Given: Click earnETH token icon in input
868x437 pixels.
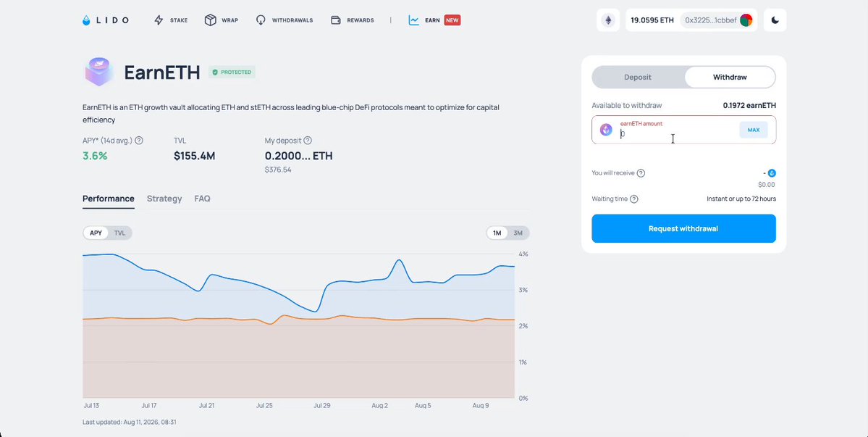Looking at the screenshot, I should point(606,130).
